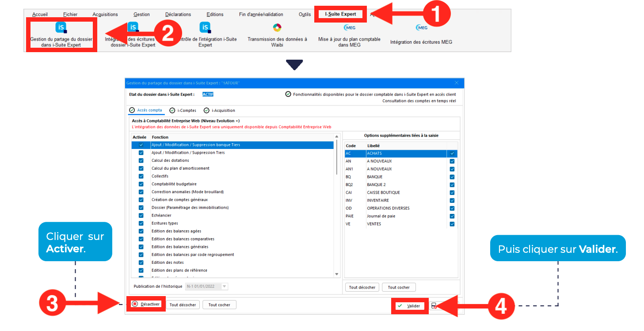Click function list scroll-down arrow
This screenshot has width=644, height=331.
tap(337, 274)
